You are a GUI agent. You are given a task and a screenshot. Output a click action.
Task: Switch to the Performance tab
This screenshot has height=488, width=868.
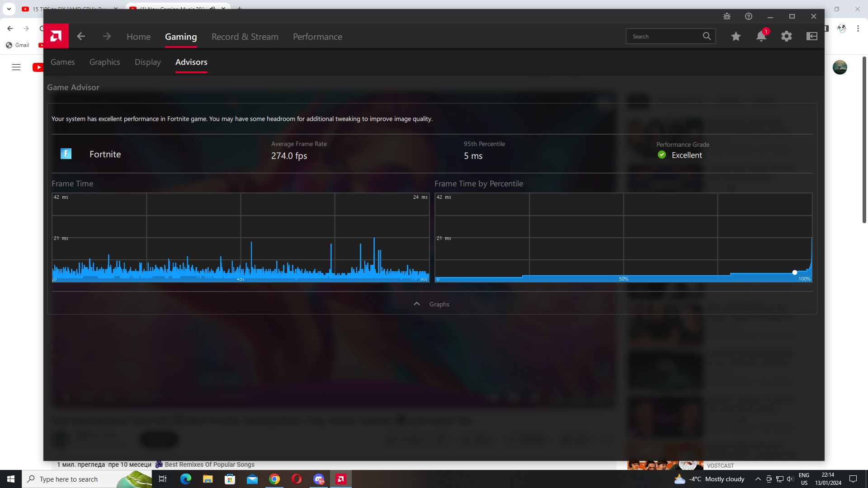click(317, 37)
